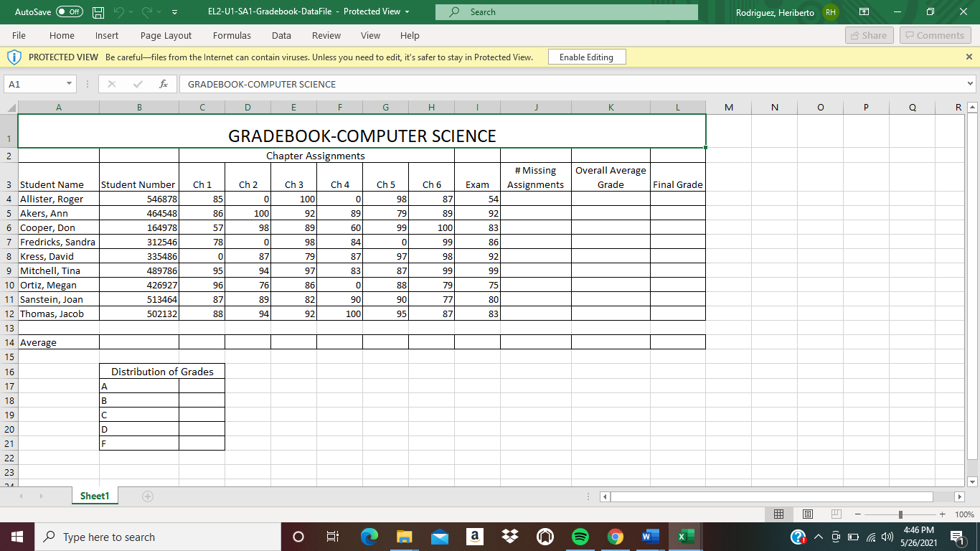The image size is (980, 551).
Task: Open the Formulas ribbon tab
Action: tap(232, 35)
